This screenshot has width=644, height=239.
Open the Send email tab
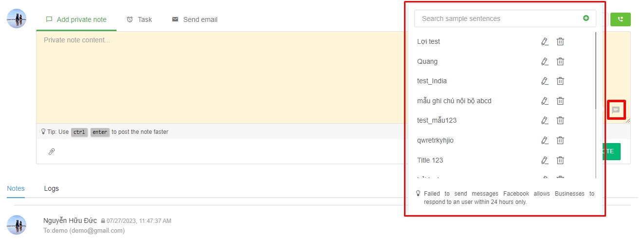[x=195, y=19]
